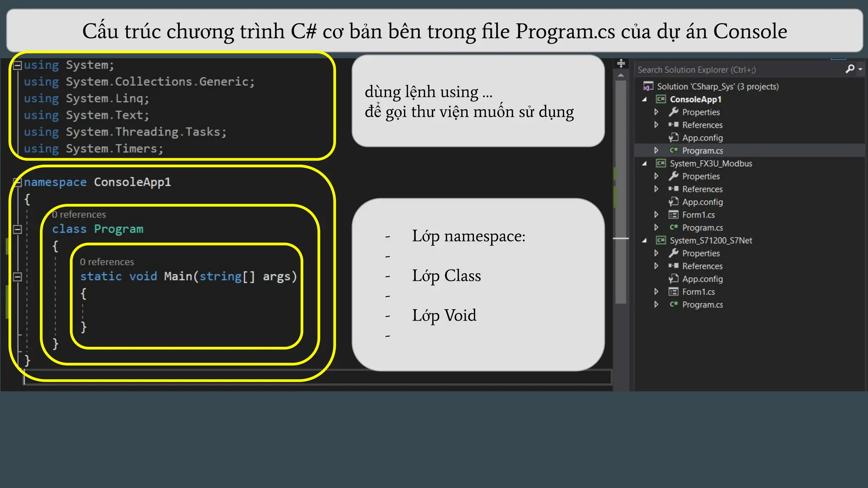The image size is (868, 488).
Task: Select App.config under System_FX3U_Modbus
Action: [x=702, y=202]
